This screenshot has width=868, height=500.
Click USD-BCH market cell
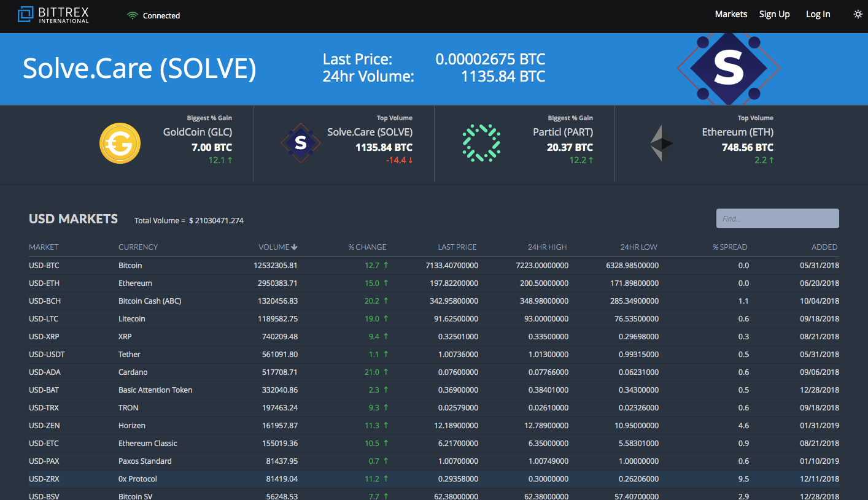[x=45, y=301]
